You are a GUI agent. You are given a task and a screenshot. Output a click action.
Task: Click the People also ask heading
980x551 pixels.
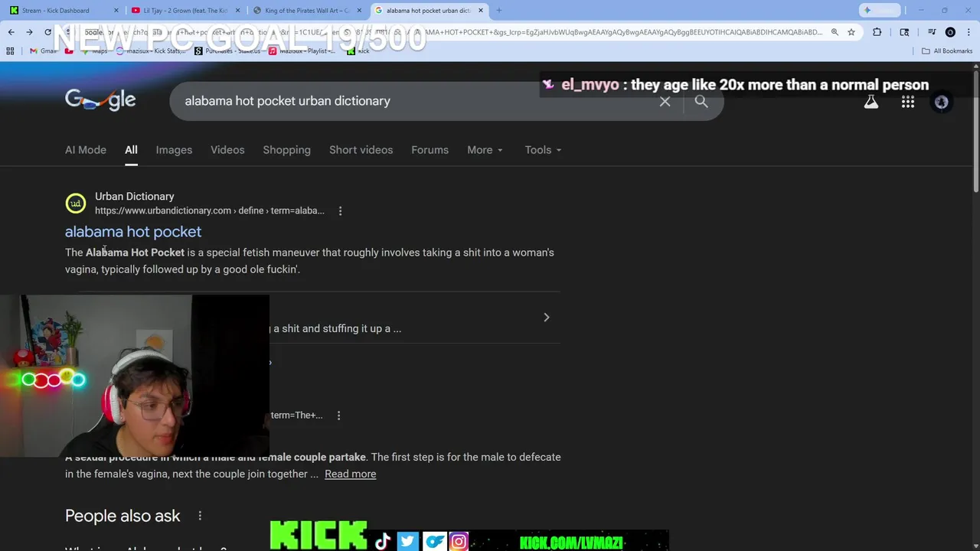point(122,516)
